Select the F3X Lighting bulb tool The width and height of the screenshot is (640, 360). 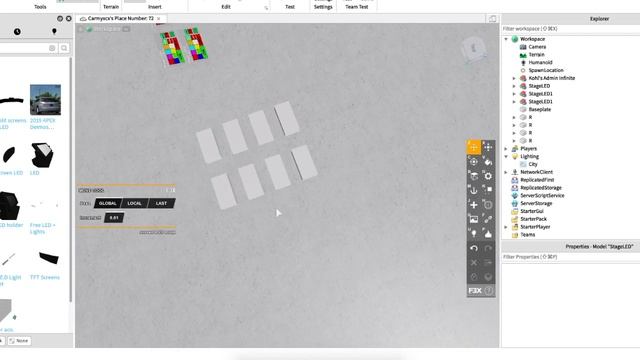coord(474,233)
